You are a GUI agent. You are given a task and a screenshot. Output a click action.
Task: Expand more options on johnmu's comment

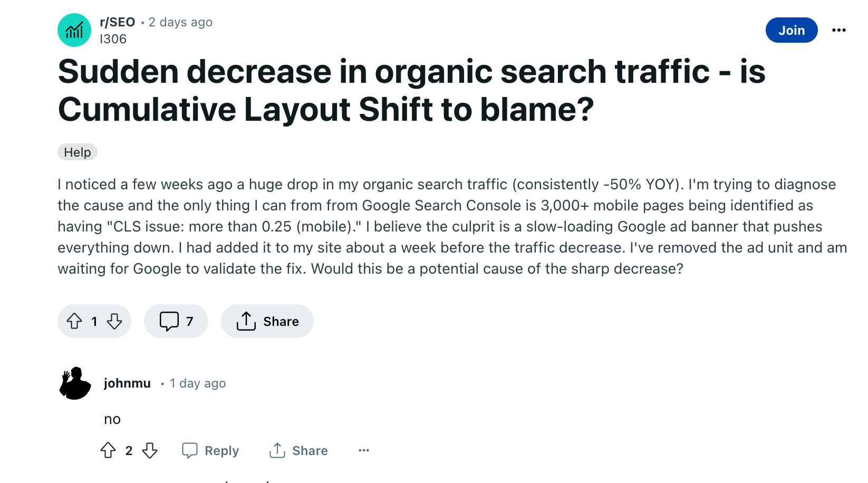pos(364,450)
